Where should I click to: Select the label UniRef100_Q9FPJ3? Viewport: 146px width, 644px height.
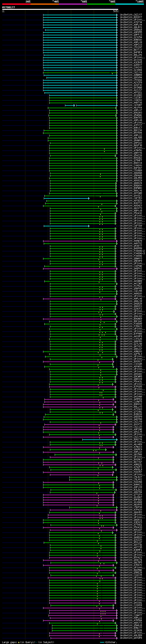pyautogui.click(x=131, y=35)
